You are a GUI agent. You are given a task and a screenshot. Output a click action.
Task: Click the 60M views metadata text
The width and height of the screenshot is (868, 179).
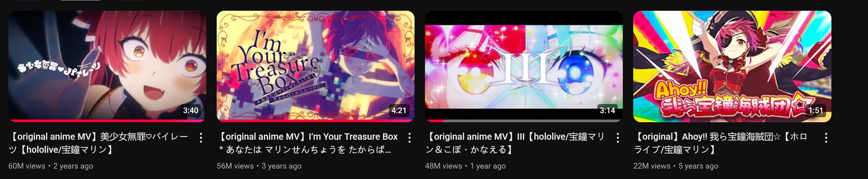coord(27,166)
